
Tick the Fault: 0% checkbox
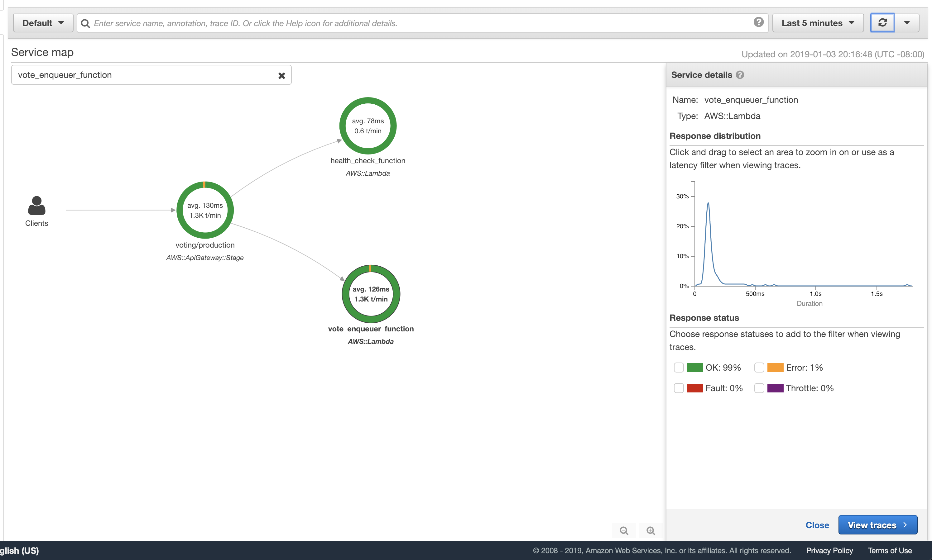[679, 388]
